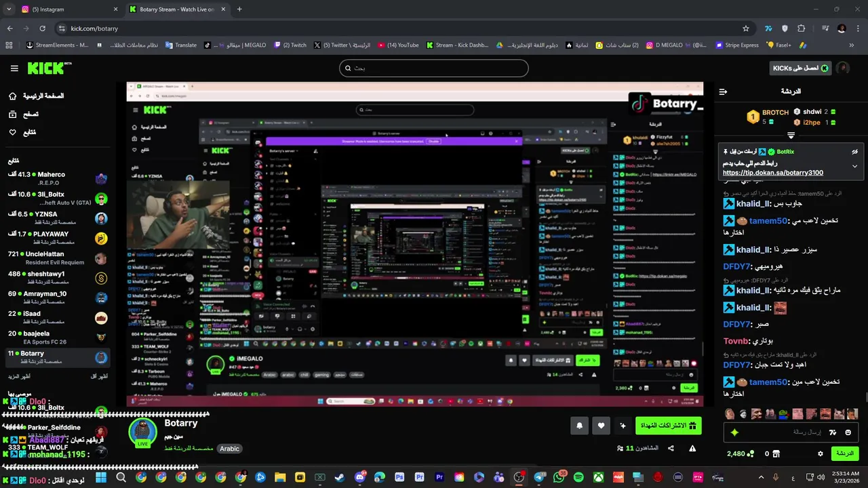The height and width of the screenshot is (488, 868).
Task: Open the تصفح browse page
Action: (23, 115)
